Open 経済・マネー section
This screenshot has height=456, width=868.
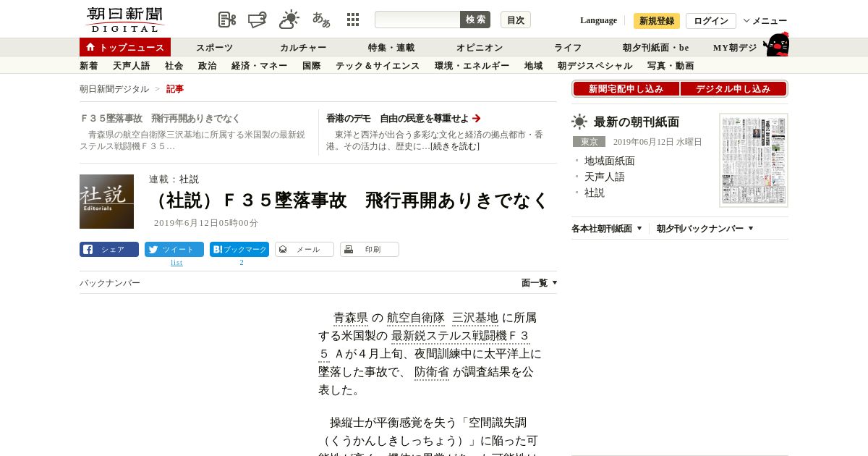[260, 66]
